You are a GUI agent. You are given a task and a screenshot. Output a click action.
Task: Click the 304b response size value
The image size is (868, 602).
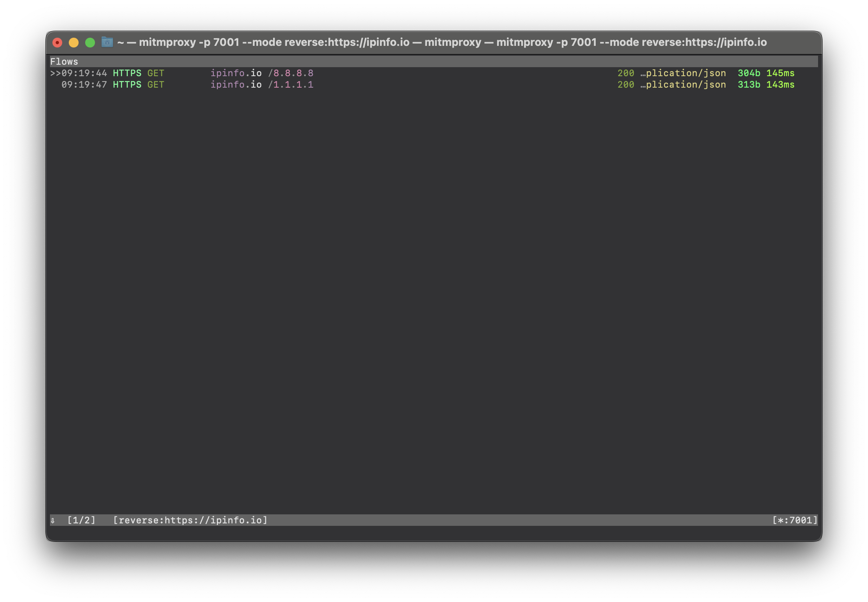click(x=750, y=73)
